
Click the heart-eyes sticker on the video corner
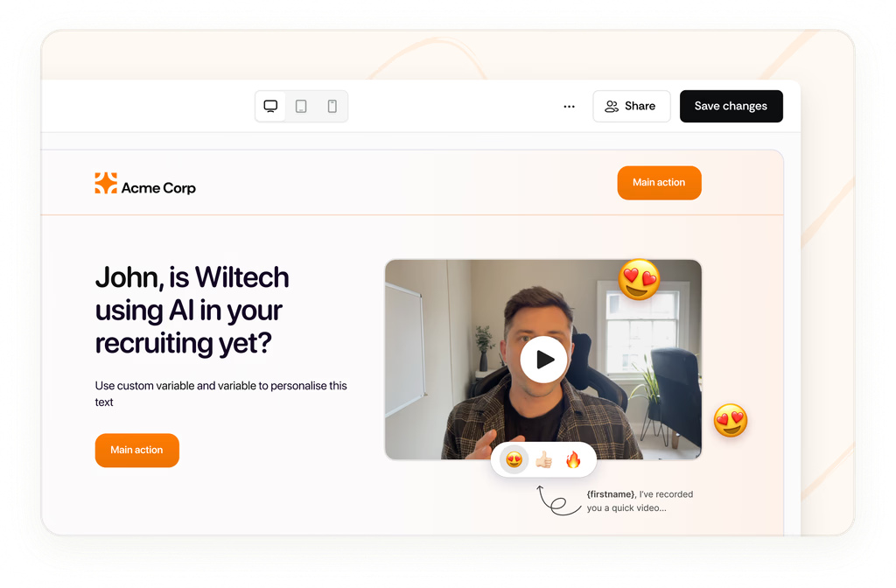[x=639, y=280]
